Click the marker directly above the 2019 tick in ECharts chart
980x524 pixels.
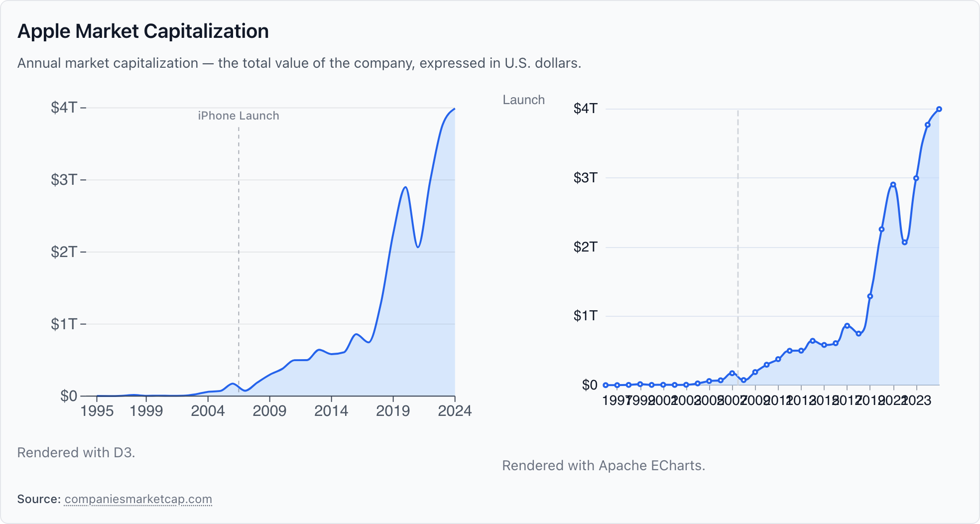[870, 296]
